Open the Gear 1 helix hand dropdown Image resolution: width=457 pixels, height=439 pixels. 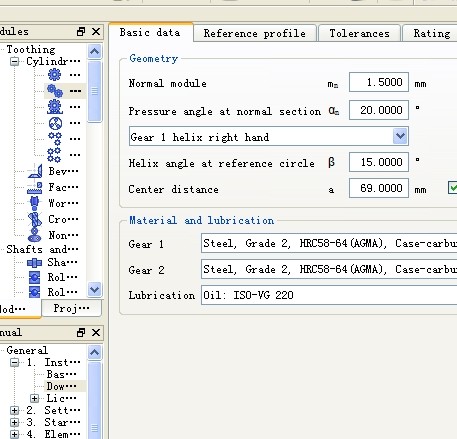click(x=400, y=136)
